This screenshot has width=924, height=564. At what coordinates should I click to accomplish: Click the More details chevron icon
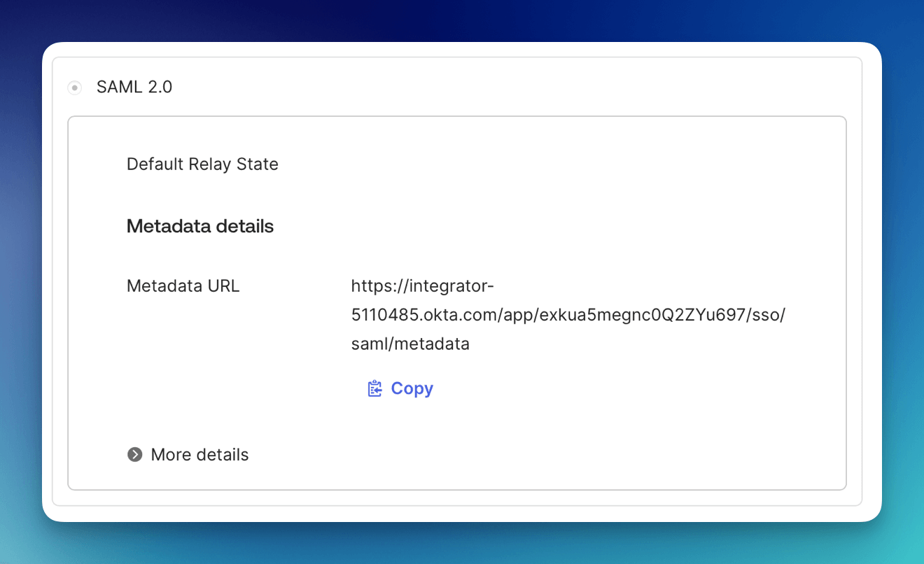click(x=135, y=455)
